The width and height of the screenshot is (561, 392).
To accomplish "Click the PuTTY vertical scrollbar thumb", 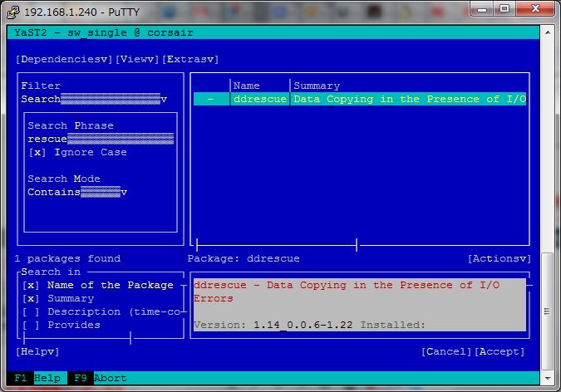I will pos(547,311).
